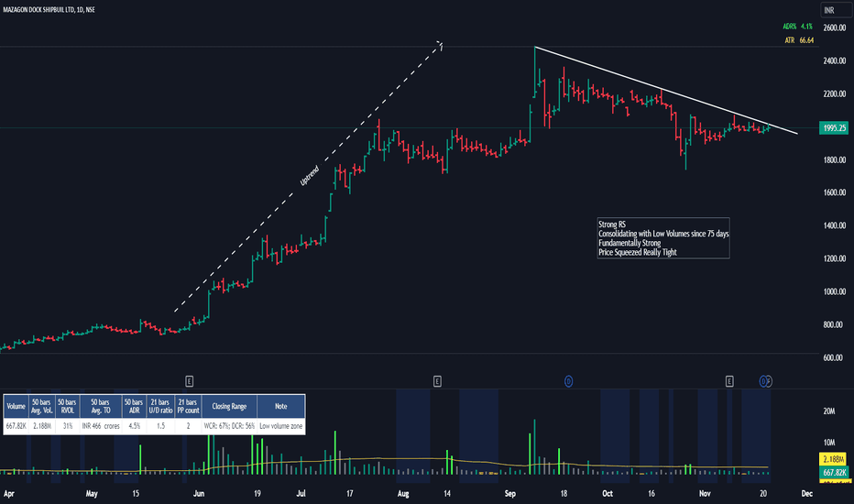Viewport: 854px width, 504px height.
Task: Click the green 667.82K volume label
Action: tap(834, 473)
